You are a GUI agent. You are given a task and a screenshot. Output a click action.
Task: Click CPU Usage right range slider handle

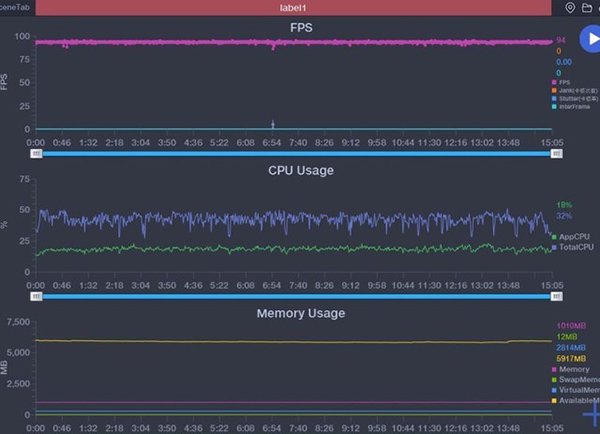[557, 296]
